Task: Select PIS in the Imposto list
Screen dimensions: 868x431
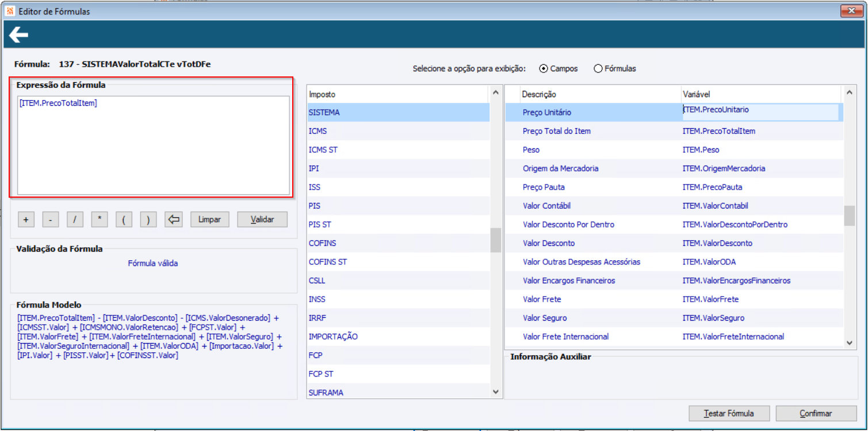Action: tap(398, 206)
